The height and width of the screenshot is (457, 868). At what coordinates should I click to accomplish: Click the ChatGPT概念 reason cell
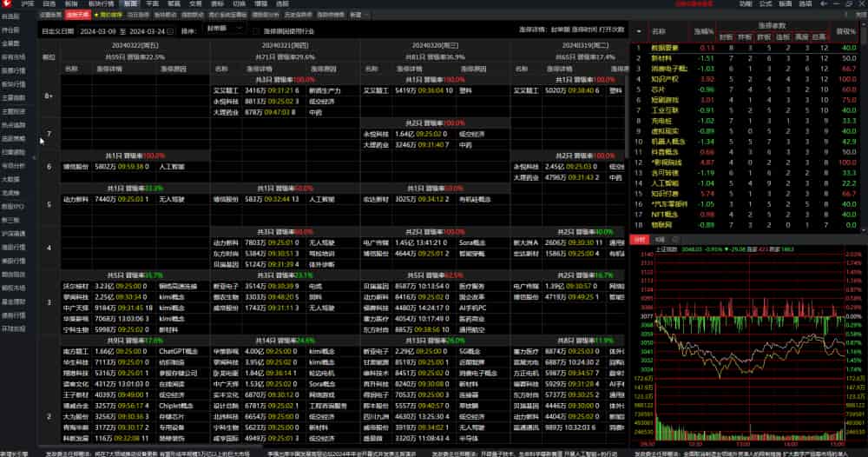tap(178, 351)
